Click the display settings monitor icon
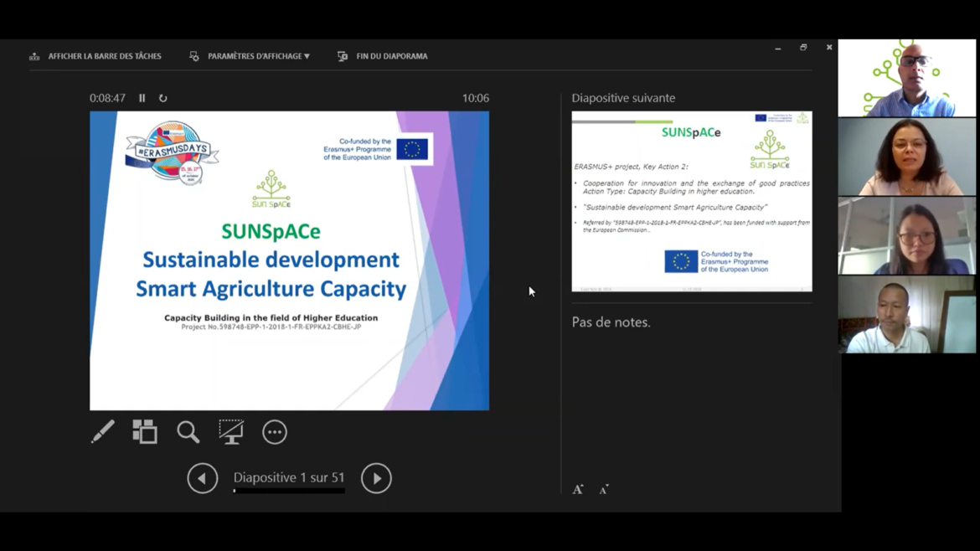This screenshot has height=551, width=980. [194, 56]
